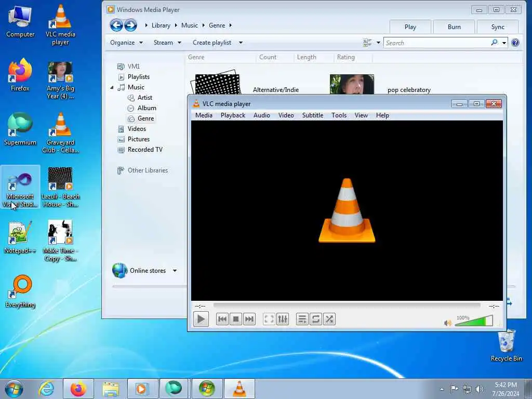Viewport: 532px width, 399px height.
Task: Switch to the Play tab
Action: [x=410, y=27]
